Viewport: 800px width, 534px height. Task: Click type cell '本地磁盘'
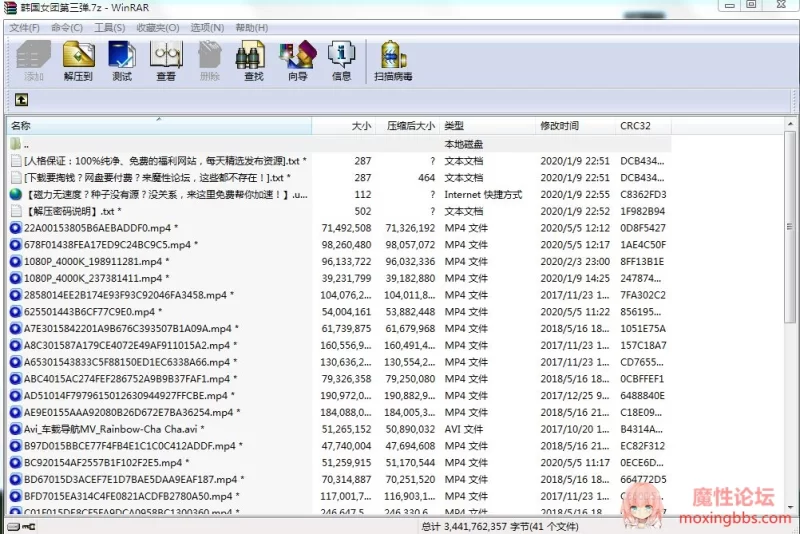(464, 144)
